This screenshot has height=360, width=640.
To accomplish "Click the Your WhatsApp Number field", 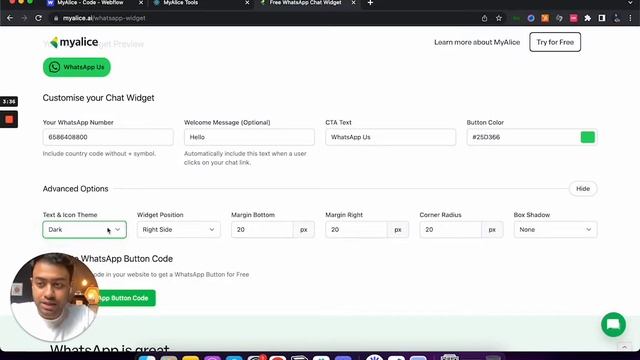I will pyautogui.click(x=108, y=137).
